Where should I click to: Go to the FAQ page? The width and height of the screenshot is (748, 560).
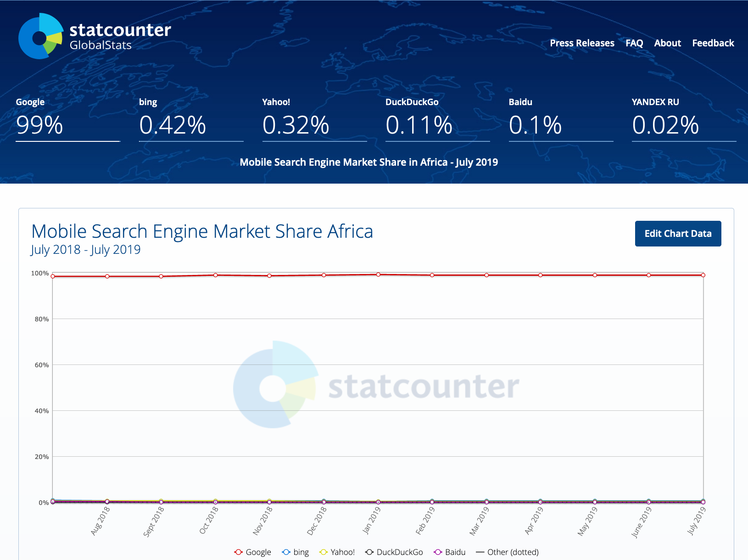pos(634,43)
